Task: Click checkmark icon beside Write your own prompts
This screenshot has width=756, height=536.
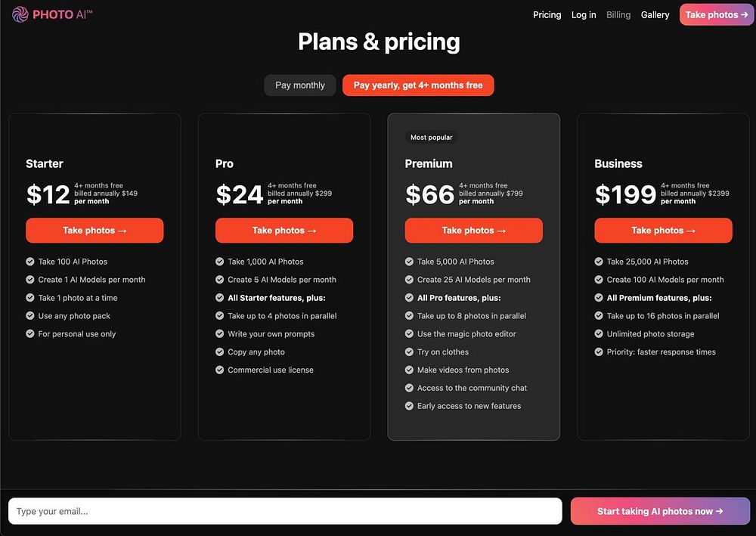Action: [220, 334]
